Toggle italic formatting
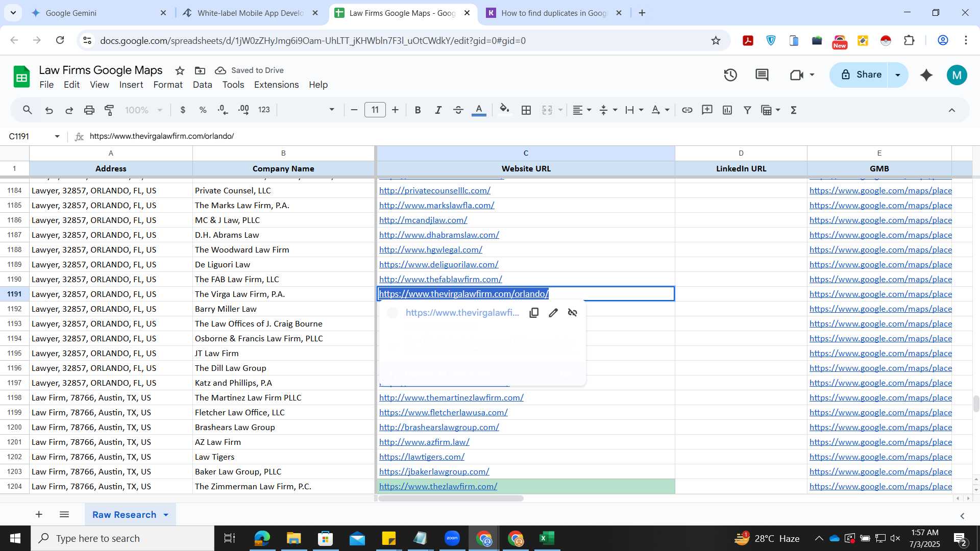 [x=438, y=110]
